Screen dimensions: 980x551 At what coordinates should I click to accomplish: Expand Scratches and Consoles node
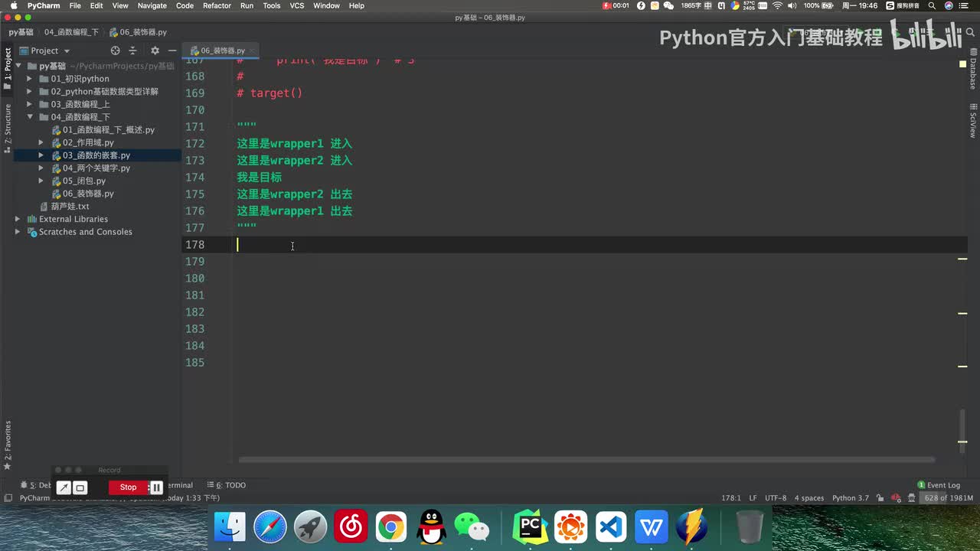[18, 232]
